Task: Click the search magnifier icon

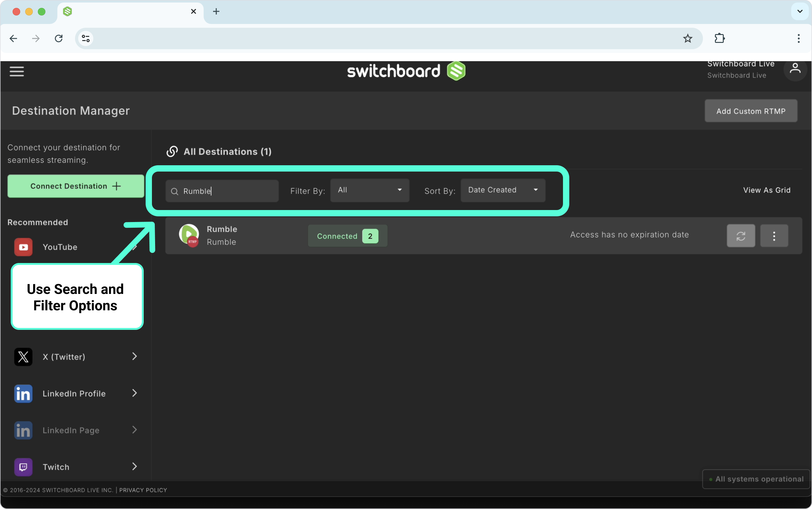Action: [x=175, y=191]
